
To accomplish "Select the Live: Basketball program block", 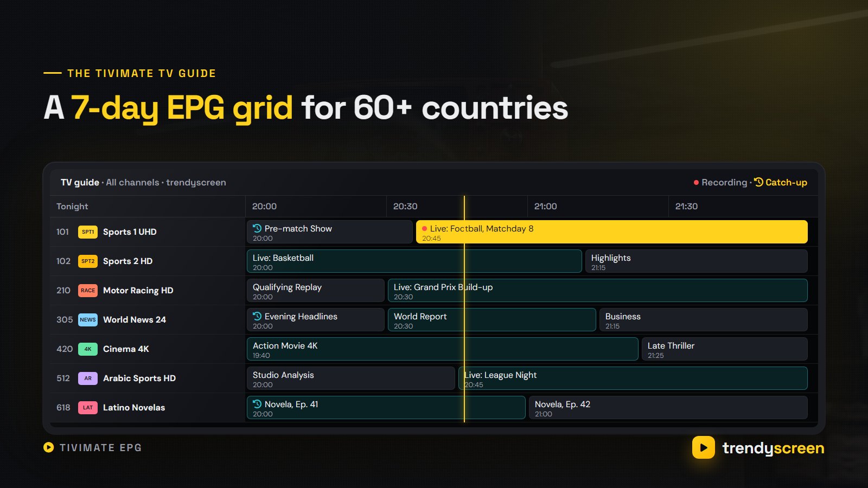I will coord(414,261).
